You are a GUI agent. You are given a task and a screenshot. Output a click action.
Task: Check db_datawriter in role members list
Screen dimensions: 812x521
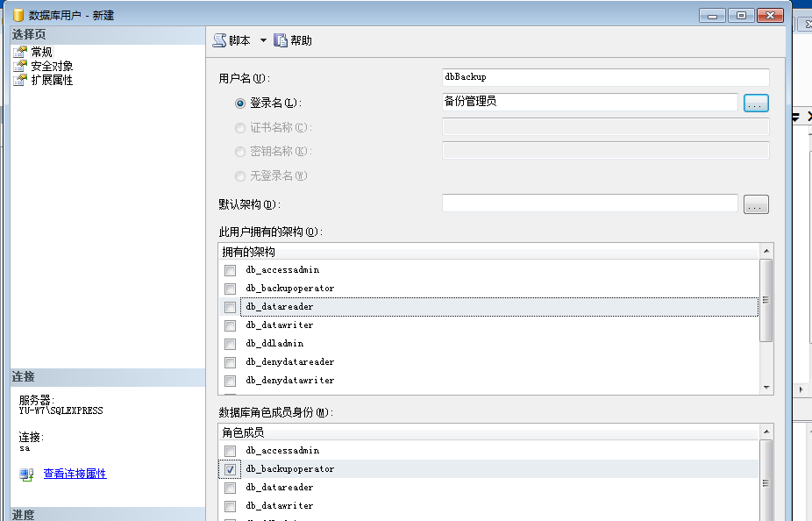click(x=231, y=506)
